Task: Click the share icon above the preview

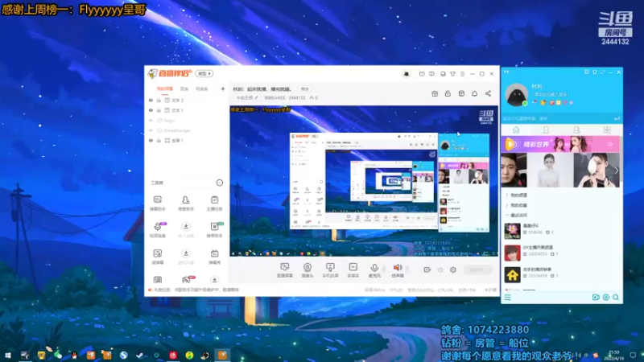Action: pos(488,93)
